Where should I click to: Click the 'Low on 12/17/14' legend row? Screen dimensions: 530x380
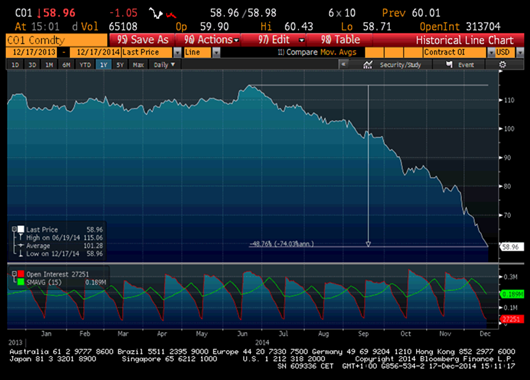pyautogui.click(x=64, y=254)
